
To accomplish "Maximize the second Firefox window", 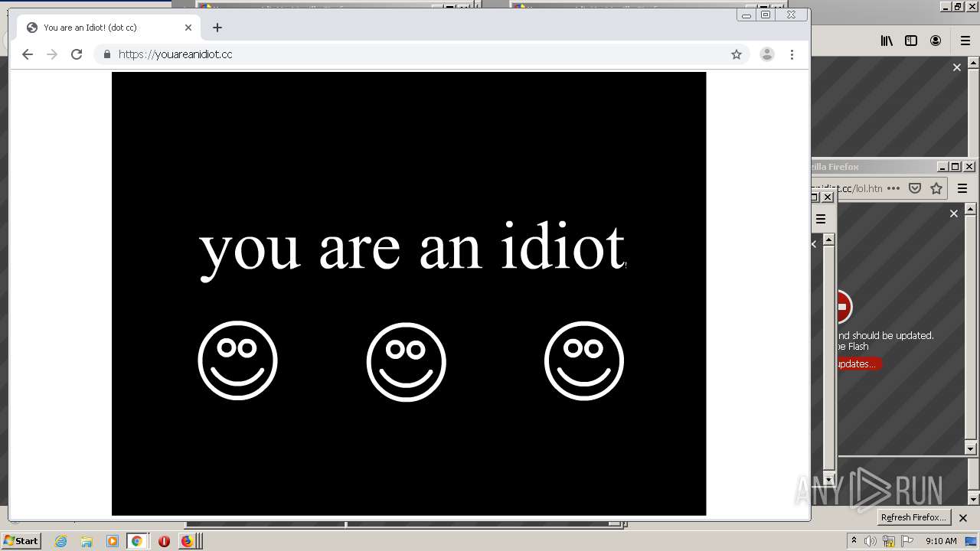I will pyautogui.click(x=955, y=167).
